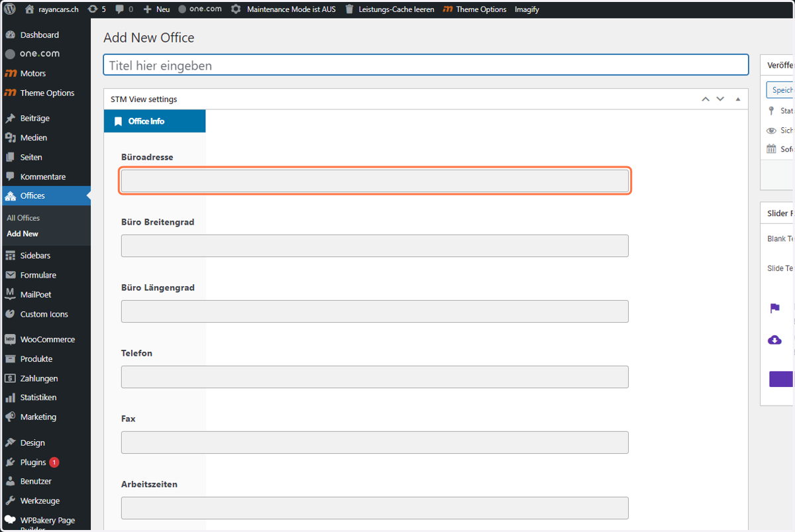This screenshot has width=795, height=532.
Task: Open Sidebars menu item
Action: 45,256
